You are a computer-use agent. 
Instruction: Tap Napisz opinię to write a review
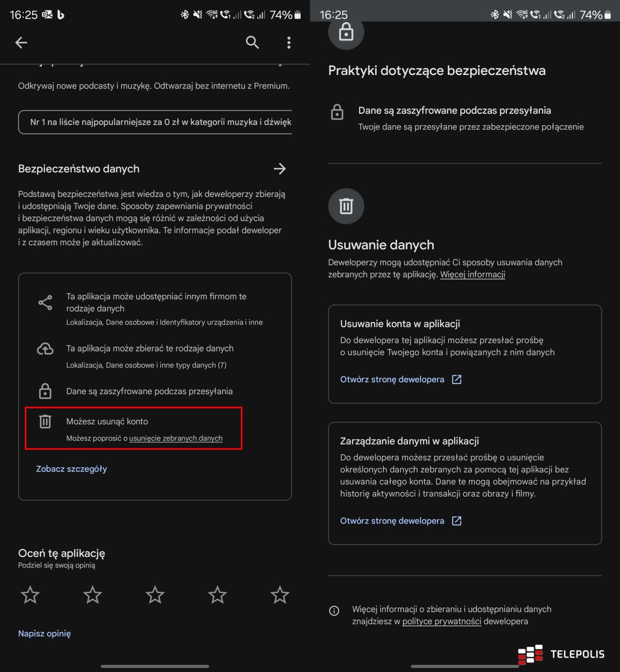click(x=44, y=634)
